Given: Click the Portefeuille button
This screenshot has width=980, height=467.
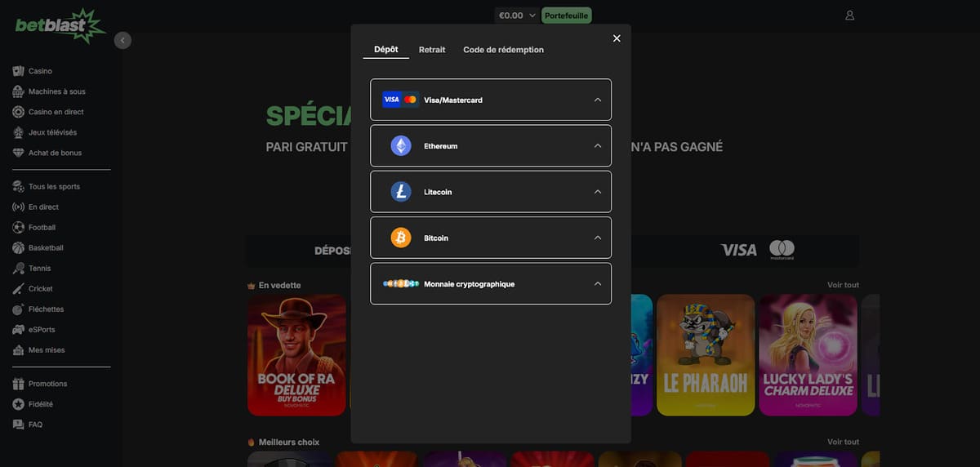Looking at the screenshot, I should pyautogui.click(x=567, y=15).
